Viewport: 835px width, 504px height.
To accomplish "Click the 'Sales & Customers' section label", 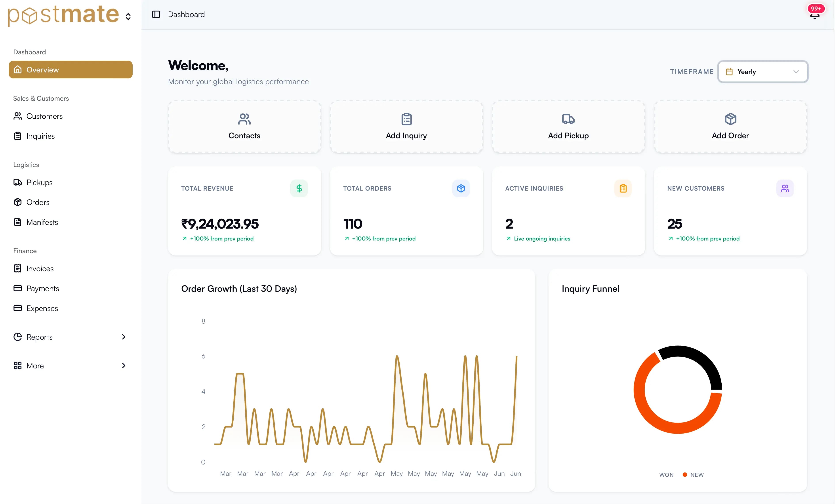I will (x=41, y=98).
